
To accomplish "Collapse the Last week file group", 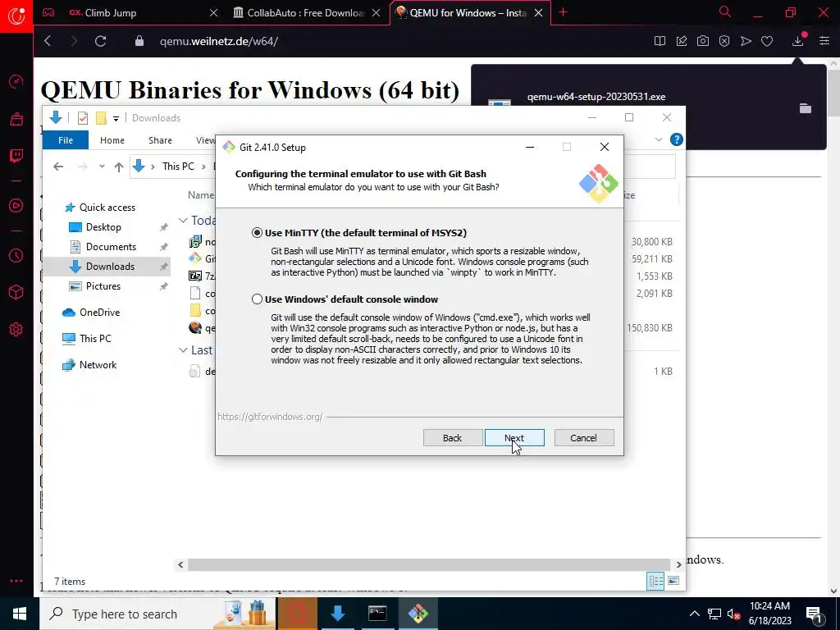I will [x=183, y=349].
